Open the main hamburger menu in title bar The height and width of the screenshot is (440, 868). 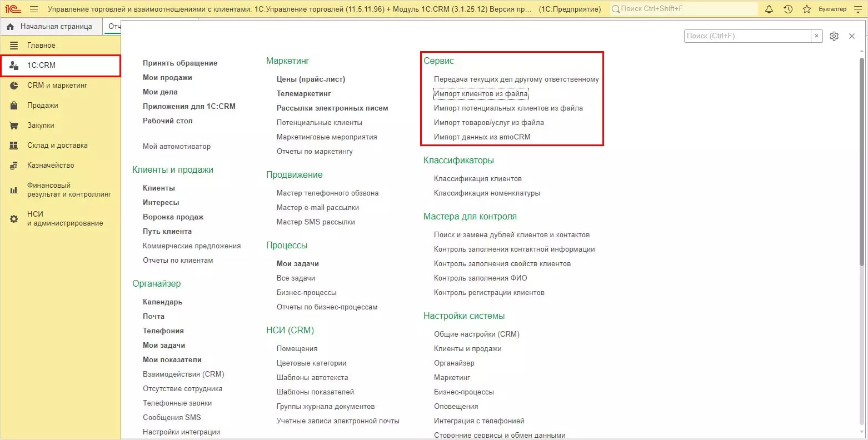coord(34,9)
